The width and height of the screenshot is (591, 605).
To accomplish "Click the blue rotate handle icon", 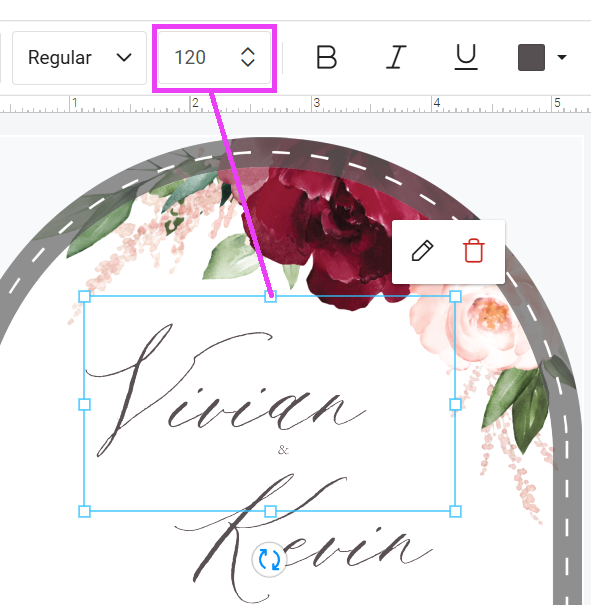I will 269,559.
